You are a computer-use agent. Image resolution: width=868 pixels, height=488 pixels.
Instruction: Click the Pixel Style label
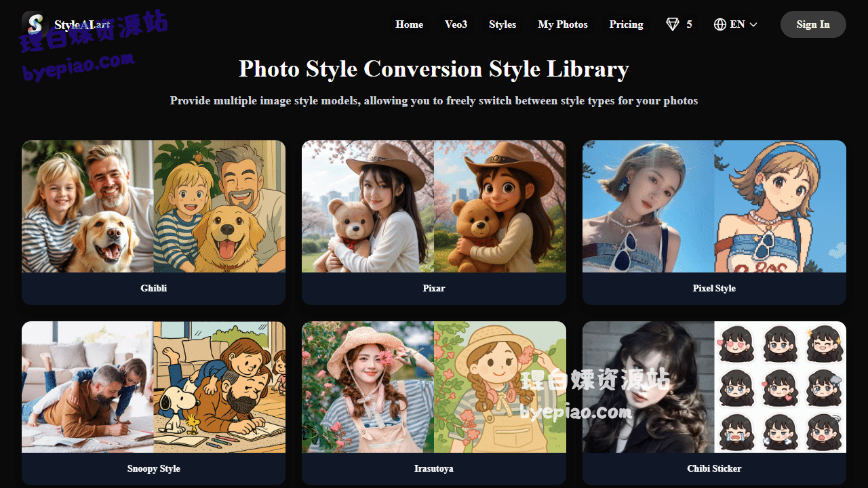click(x=714, y=288)
